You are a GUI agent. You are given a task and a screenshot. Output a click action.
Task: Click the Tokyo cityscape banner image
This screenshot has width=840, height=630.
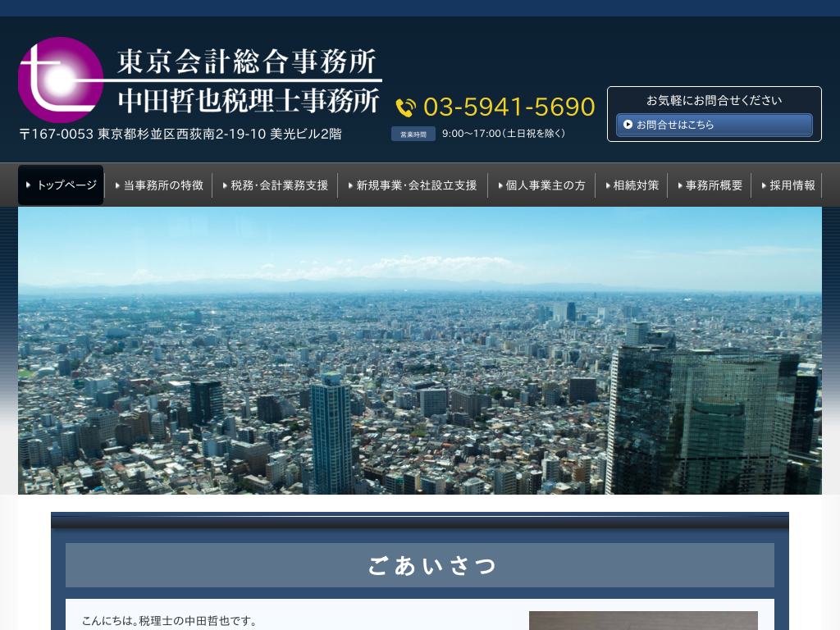(x=420, y=350)
